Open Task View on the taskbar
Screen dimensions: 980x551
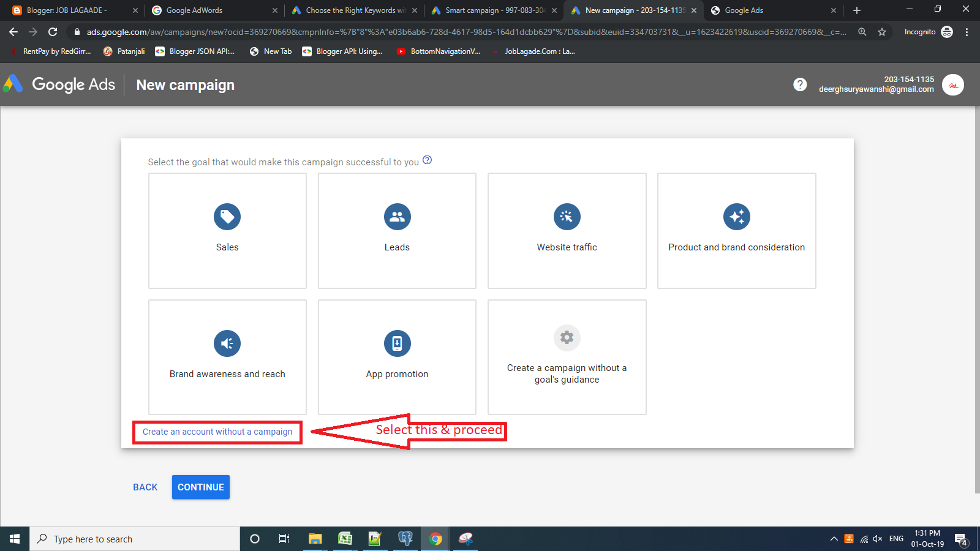[284, 539]
